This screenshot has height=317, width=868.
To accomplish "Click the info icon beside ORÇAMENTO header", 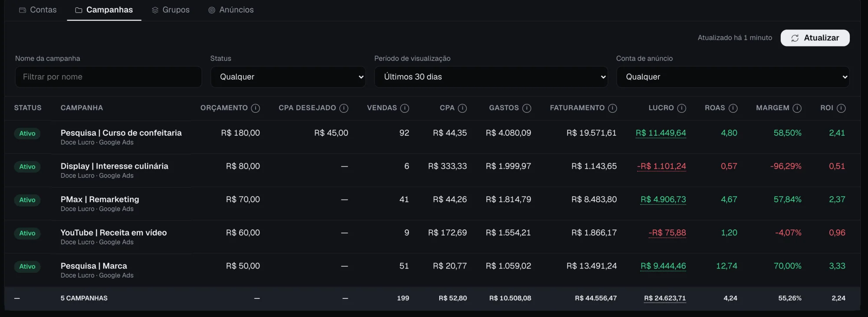I will (256, 108).
